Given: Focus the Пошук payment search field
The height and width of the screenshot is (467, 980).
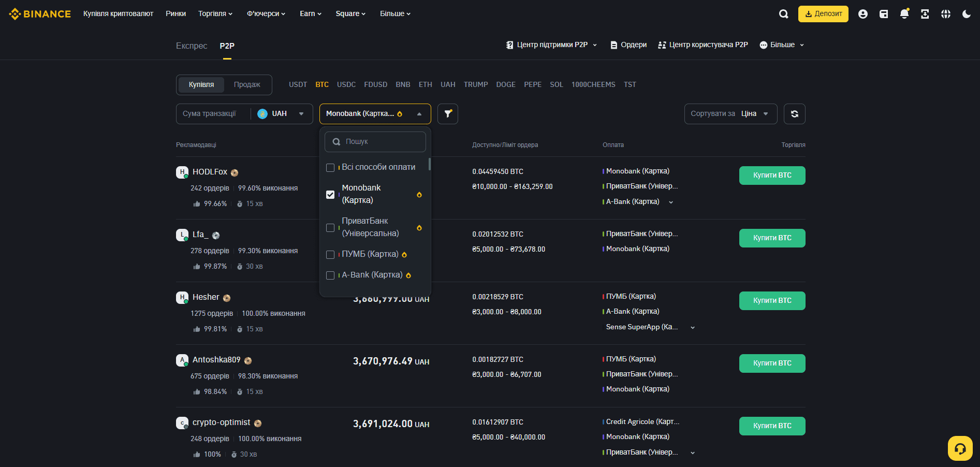Looking at the screenshot, I should pyautogui.click(x=375, y=142).
